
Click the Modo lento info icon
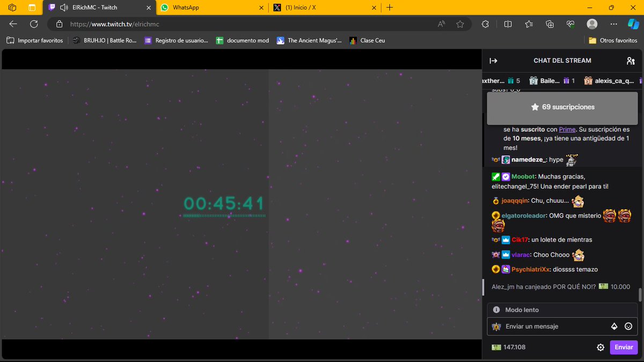point(496,309)
